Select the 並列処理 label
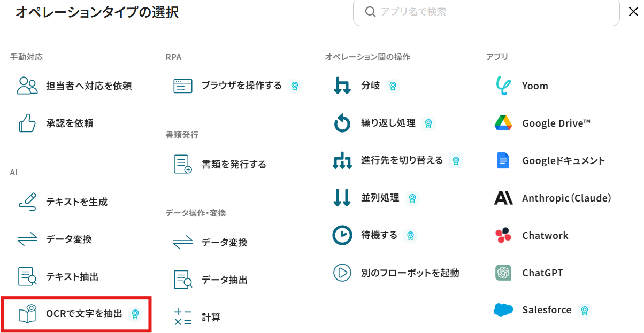The height and width of the screenshot is (333, 644). (x=380, y=198)
